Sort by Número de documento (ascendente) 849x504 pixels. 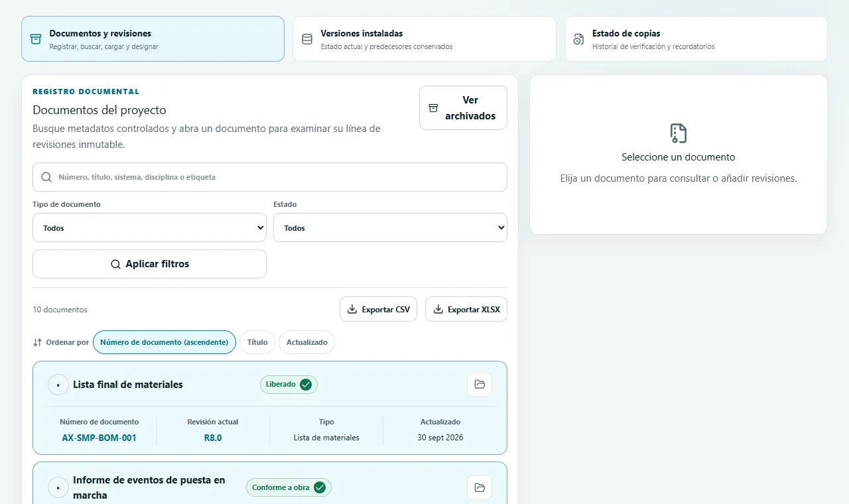[x=164, y=342]
